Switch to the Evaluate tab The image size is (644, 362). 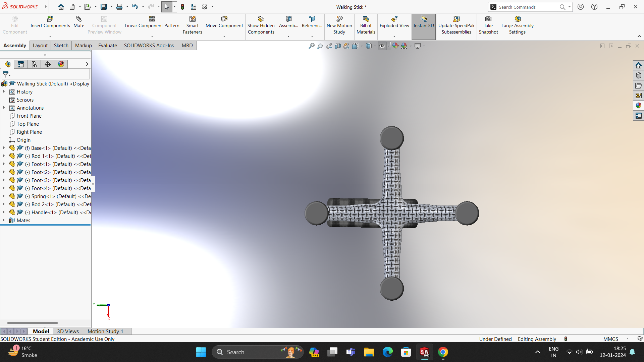pos(107,46)
